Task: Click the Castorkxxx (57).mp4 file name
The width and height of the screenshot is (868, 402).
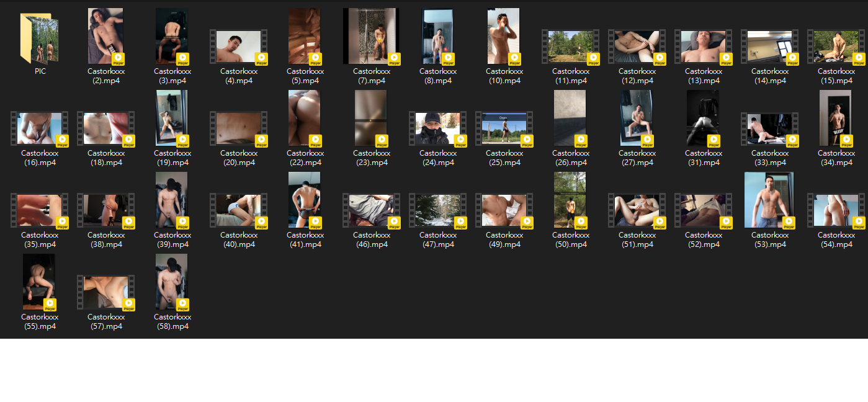Action: [x=106, y=321]
